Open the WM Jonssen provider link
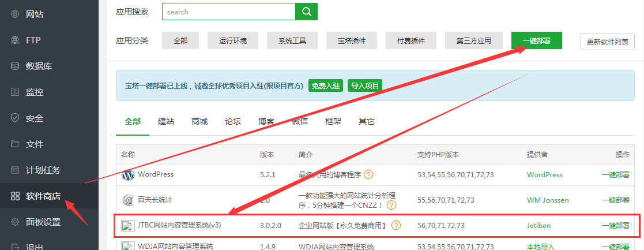Screen dimensions: 644x250 tap(548, 200)
